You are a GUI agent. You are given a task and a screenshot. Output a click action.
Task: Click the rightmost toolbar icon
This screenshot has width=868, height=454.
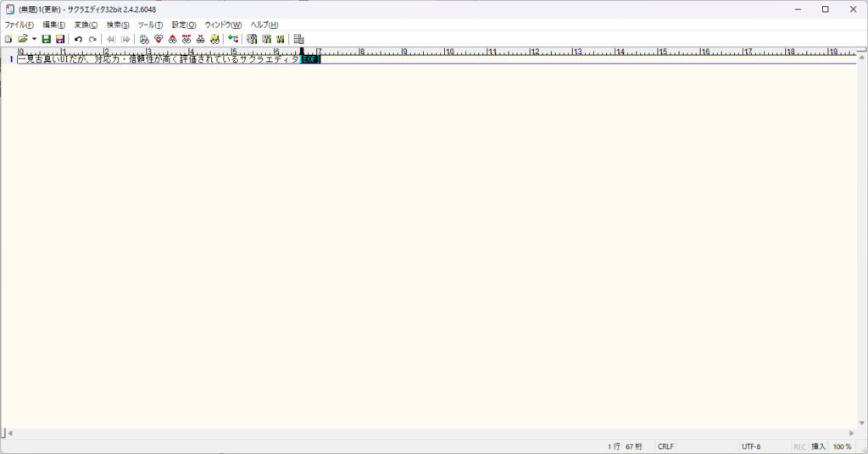pos(298,39)
